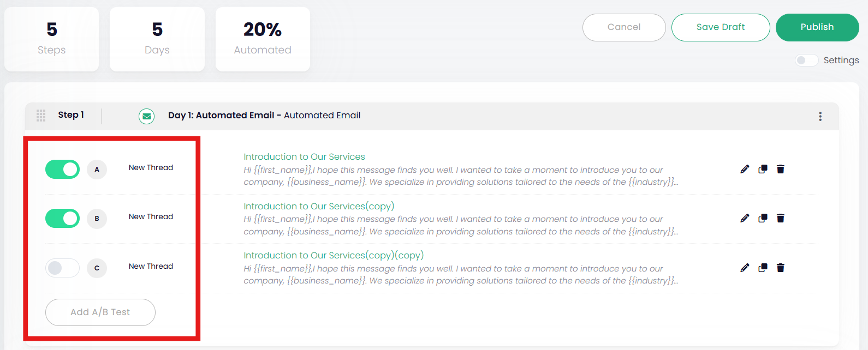Edit variant C email with pencil icon
Image resolution: width=868 pixels, height=350 pixels.
[x=745, y=268]
